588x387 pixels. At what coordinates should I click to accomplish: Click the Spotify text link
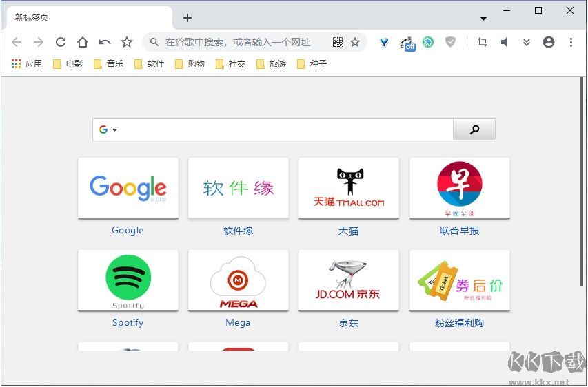click(x=128, y=322)
